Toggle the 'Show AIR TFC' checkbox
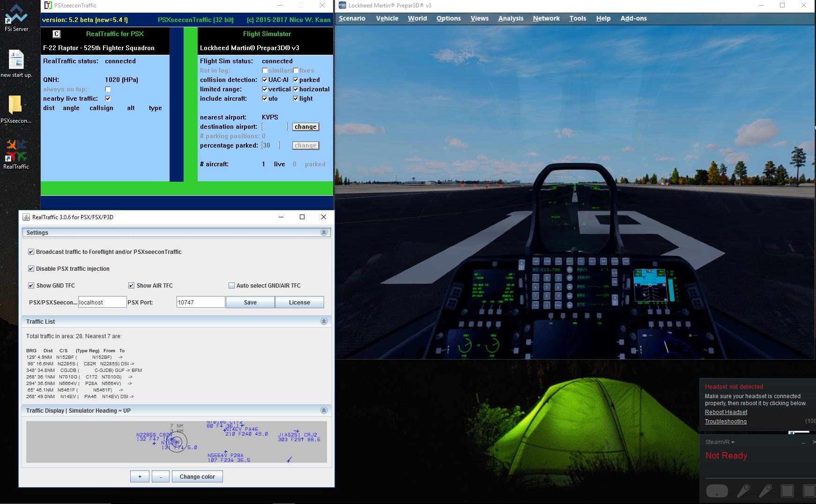 [x=131, y=286]
